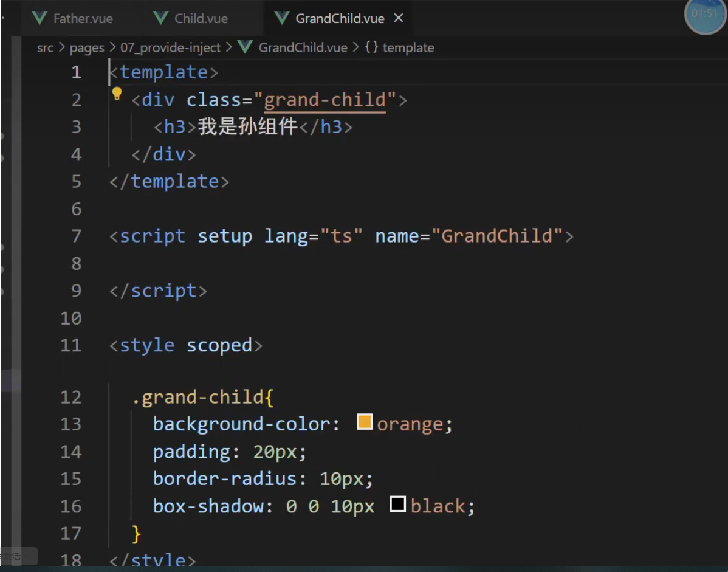This screenshot has height=572, width=728.
Task: Click the closing div tag
Action: point(163,154)
